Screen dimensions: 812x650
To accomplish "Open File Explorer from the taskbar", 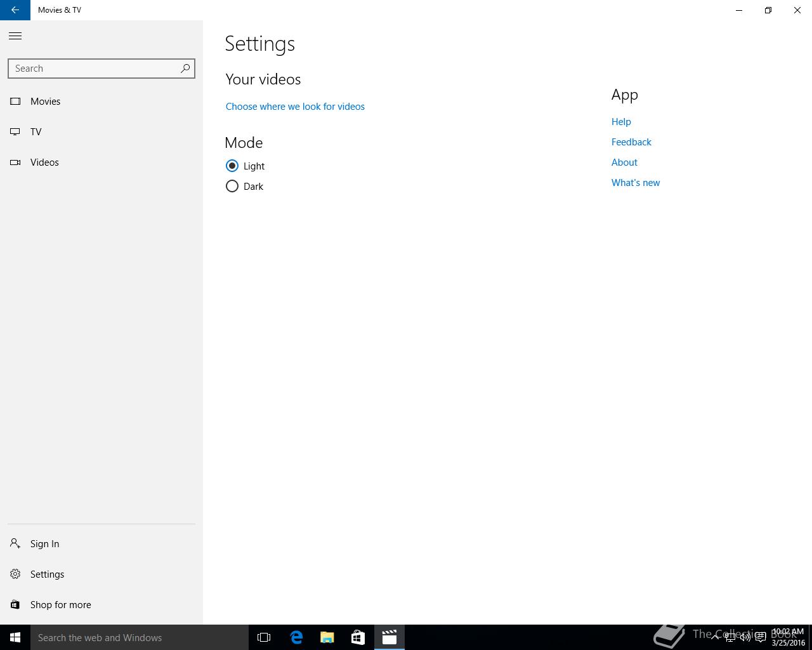I will click(x=327, y=637).
